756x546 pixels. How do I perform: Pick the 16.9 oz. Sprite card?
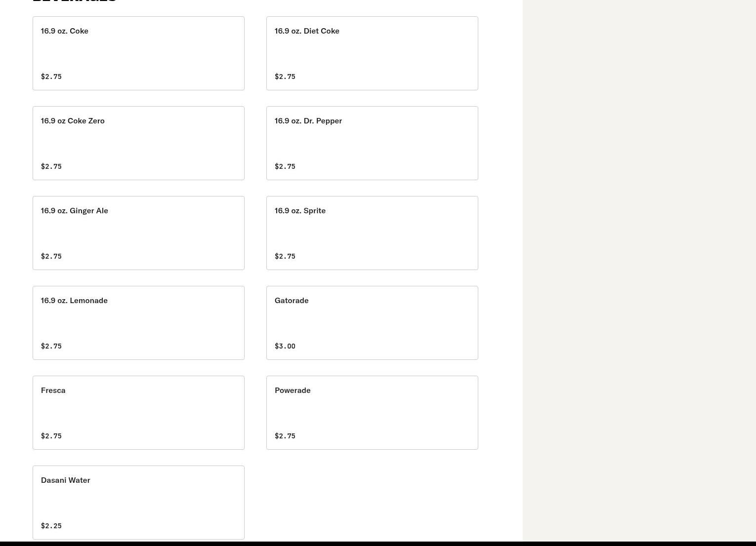(x=372, y=233)
